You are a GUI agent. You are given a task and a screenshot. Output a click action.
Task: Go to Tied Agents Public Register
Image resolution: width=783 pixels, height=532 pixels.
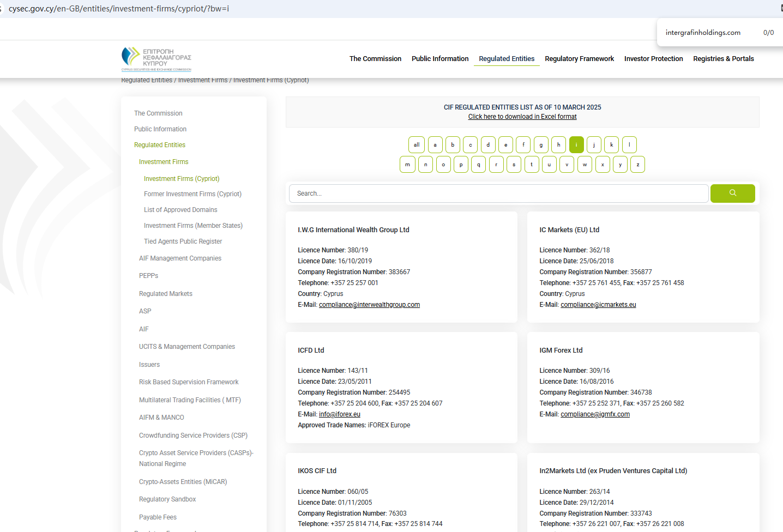[183, 241]
